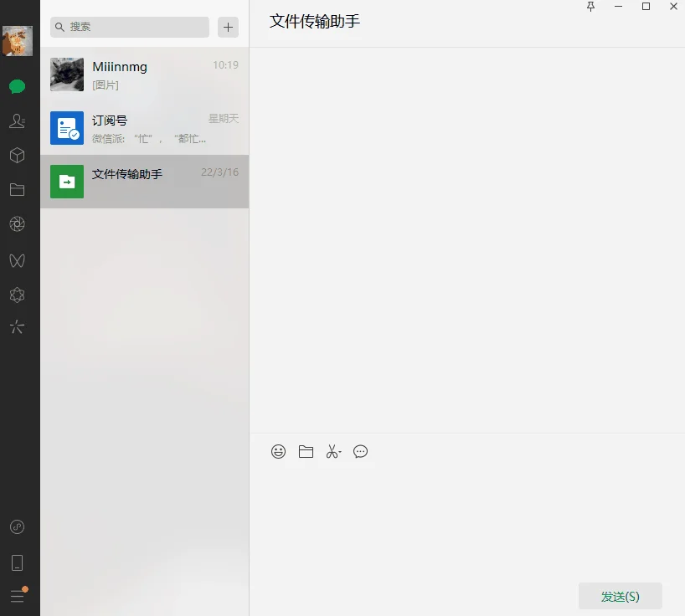The height and width of the screenshot is (616, 685).
Task: Click the plus button to start a chat
Action: pos(228,27)
